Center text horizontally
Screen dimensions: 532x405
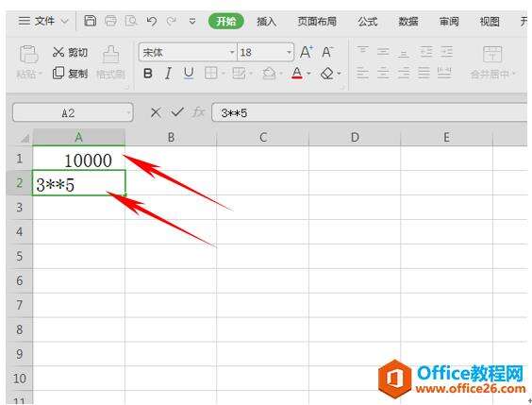[x=383, y=73]
